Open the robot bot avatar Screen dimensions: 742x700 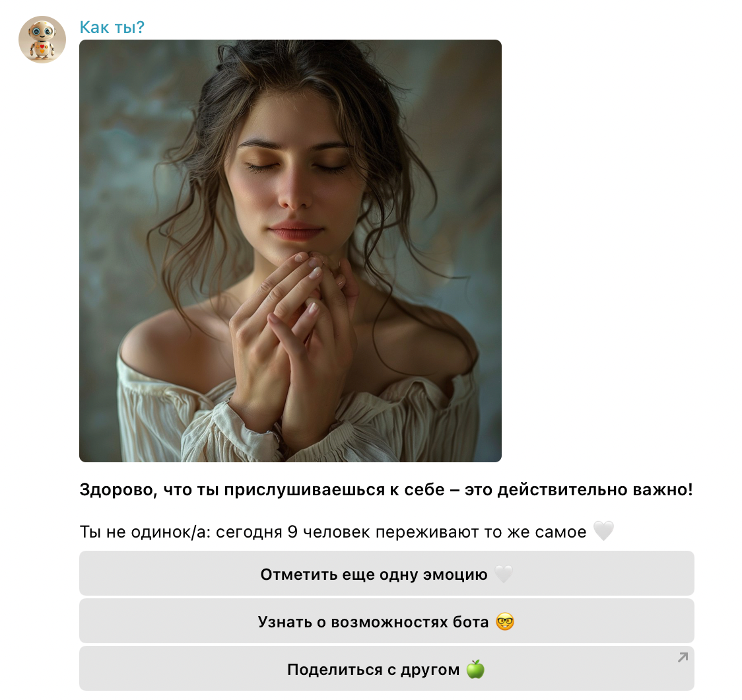42,39
